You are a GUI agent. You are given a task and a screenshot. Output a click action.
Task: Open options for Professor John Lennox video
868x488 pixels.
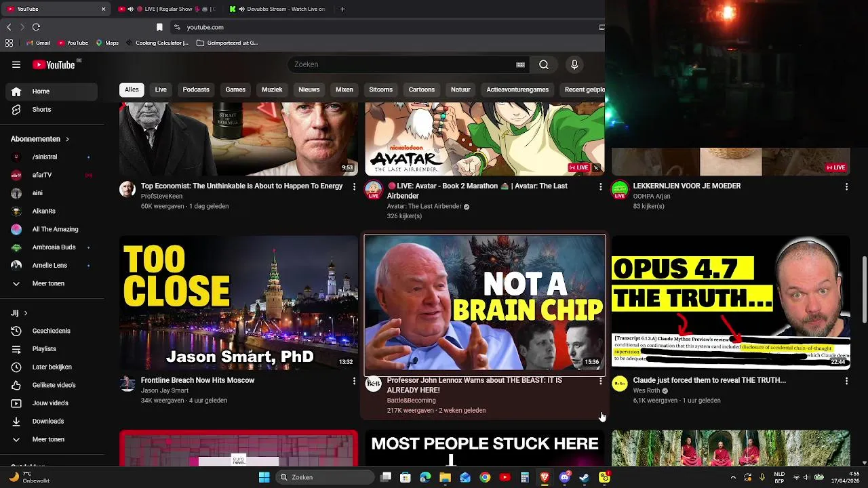coord(600,381)
